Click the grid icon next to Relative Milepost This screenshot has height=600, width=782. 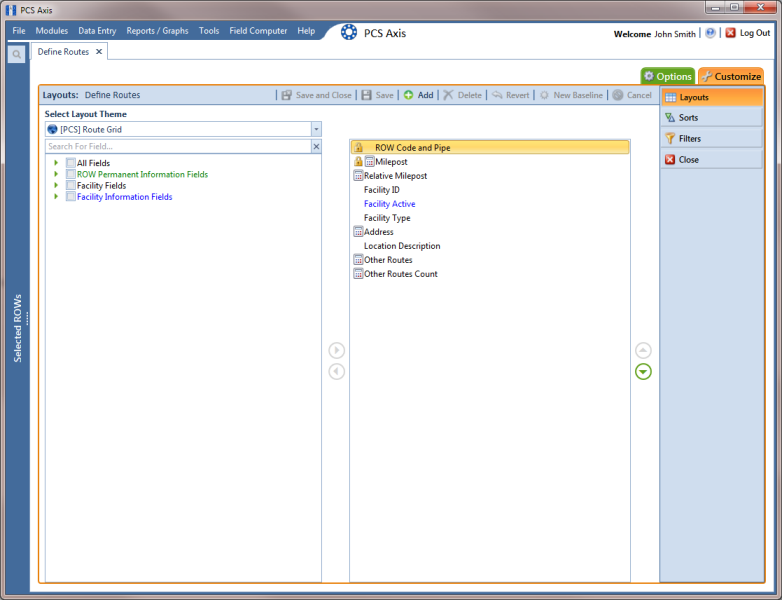358,176
